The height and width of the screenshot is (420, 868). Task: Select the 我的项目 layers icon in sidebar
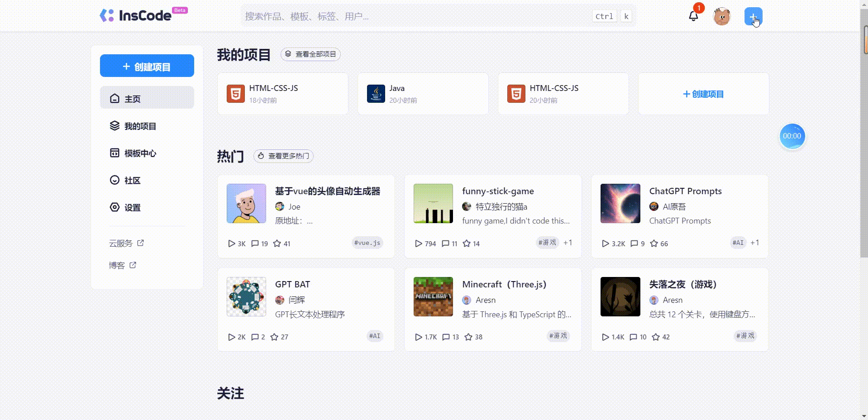(x=114, y=126)
